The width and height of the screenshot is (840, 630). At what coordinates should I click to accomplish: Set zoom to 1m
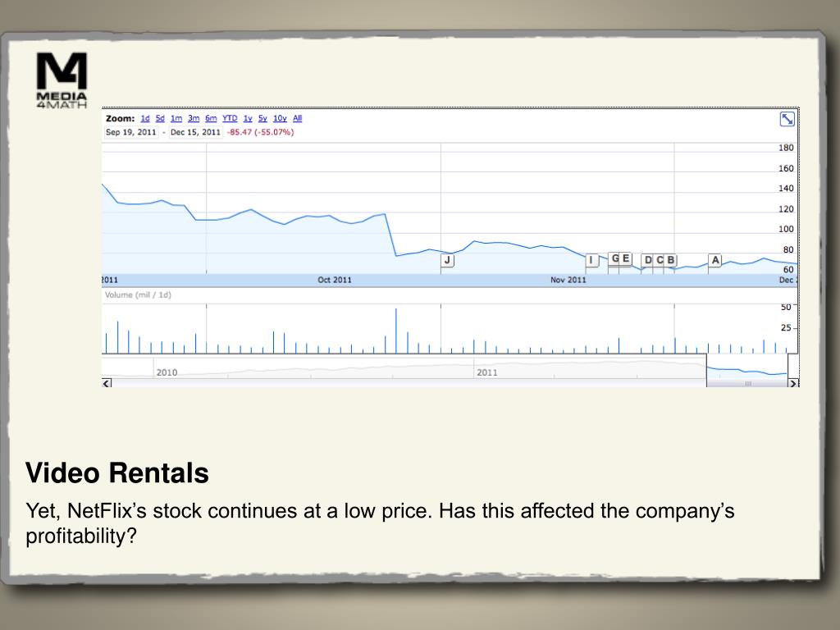click(x=176, y=118)
